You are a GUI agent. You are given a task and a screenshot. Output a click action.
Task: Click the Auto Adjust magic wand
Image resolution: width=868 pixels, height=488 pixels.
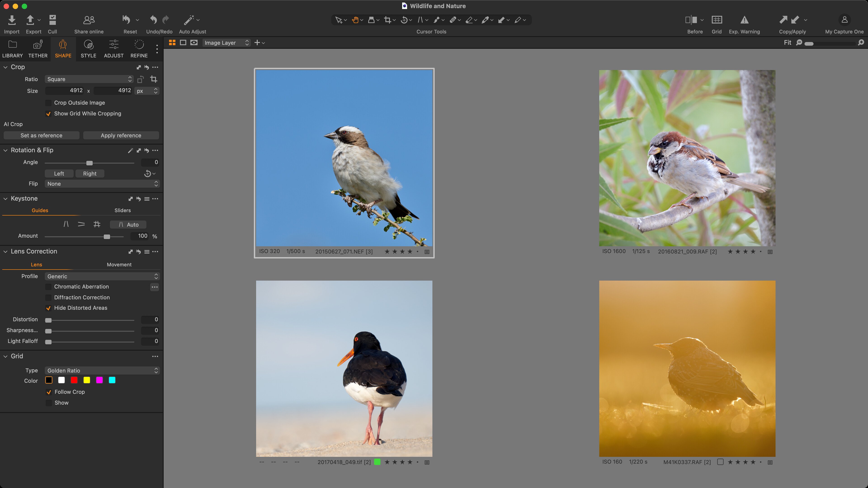(x=189, y=20)
